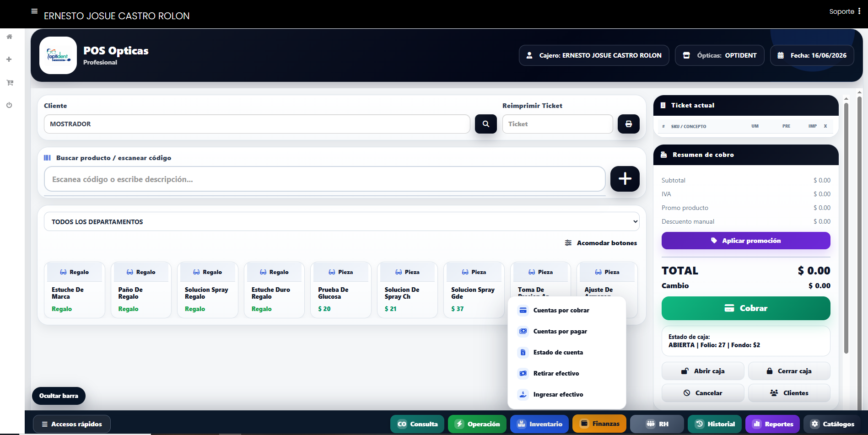Click the power icon in the left sidebar
This screenshot has width=868, height=435.
tap(9, 105)
